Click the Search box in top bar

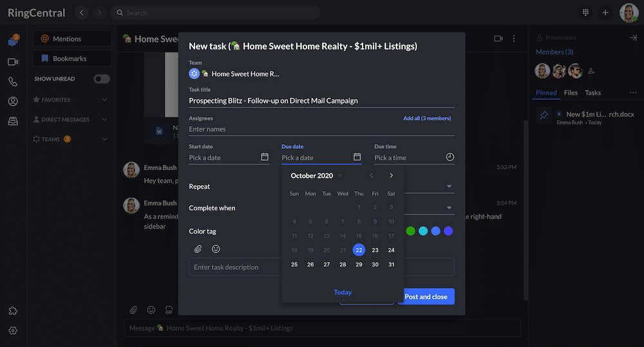click(x=215, y=13)
